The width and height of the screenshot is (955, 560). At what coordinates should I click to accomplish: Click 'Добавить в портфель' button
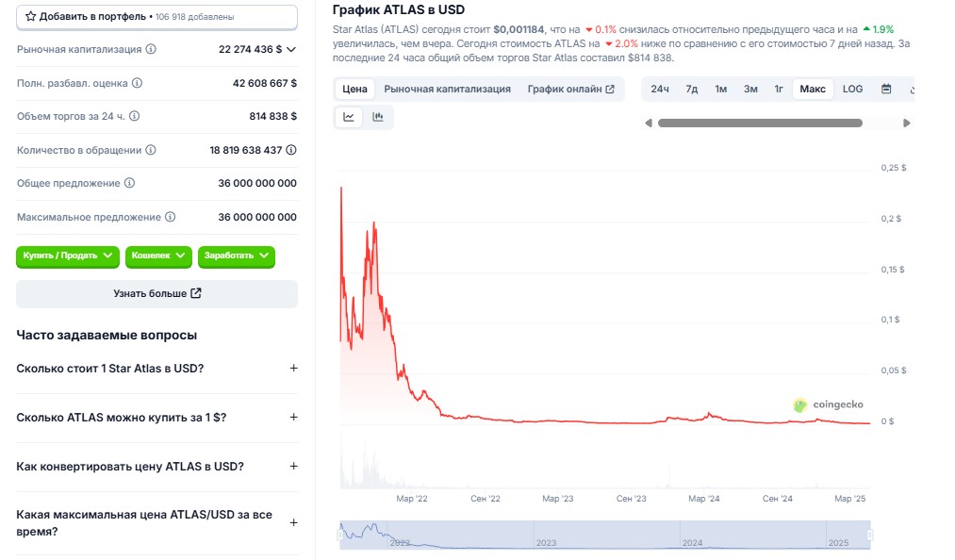pos(157,17)
